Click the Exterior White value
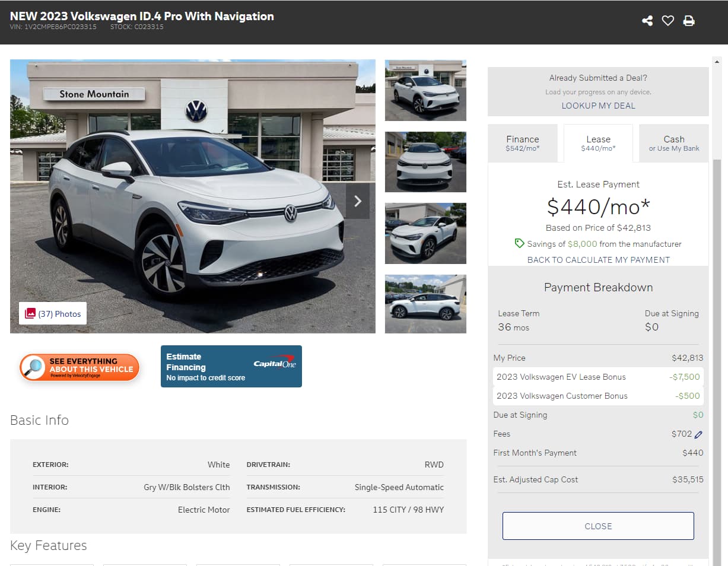 point(218,465)
